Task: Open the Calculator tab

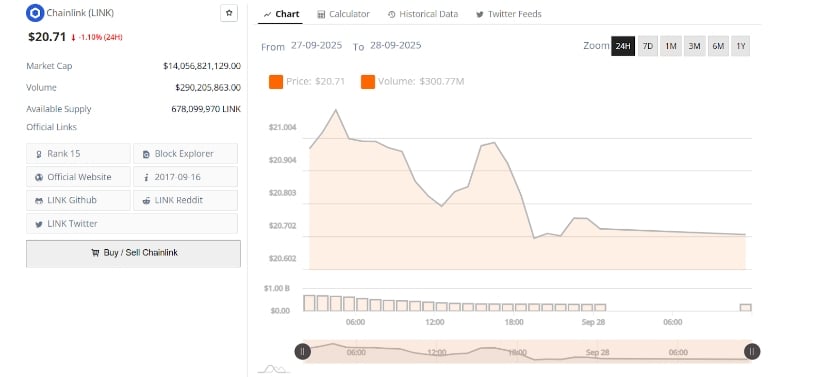Action: click(x=344, y=14)
